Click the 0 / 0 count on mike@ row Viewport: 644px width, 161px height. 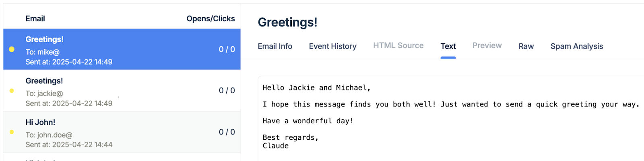(227, 49)
